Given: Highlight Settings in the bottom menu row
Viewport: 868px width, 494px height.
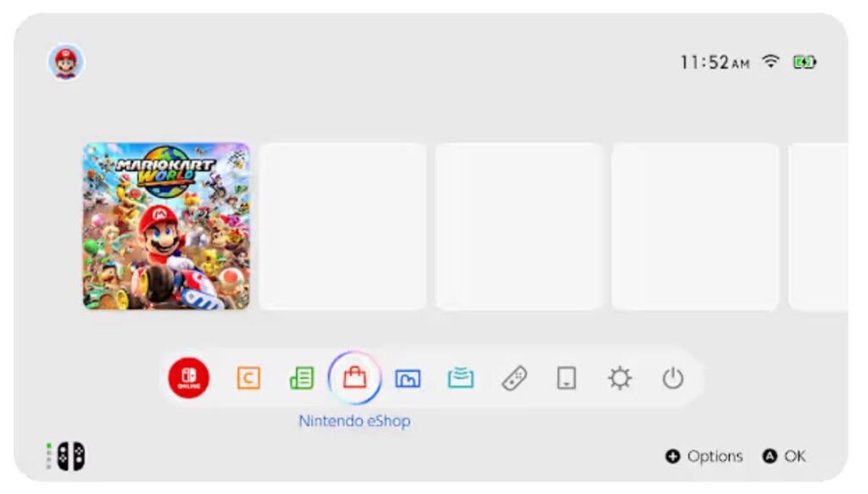Looking at the screenshot, I should [x=619, y=379].
